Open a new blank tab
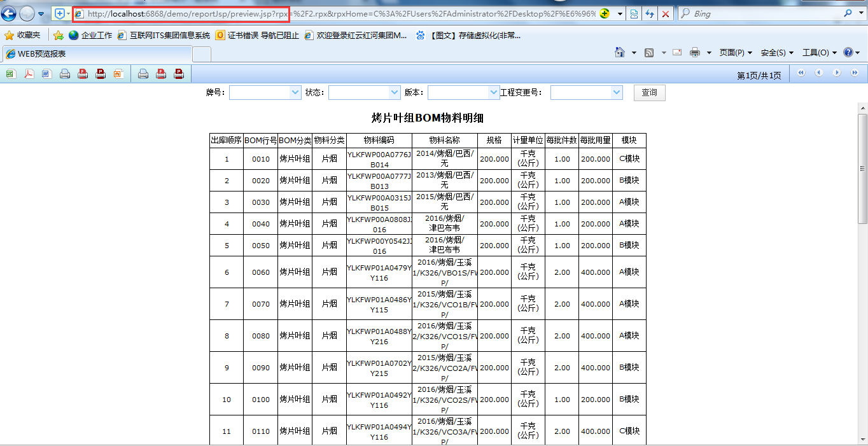This screenshot has height=446, width=868. point(202,55)
